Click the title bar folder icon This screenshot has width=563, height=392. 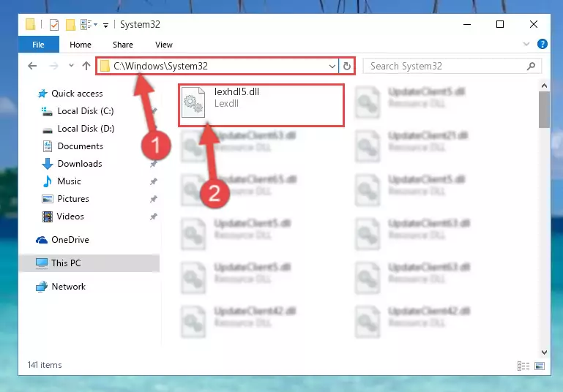(31, 24)
